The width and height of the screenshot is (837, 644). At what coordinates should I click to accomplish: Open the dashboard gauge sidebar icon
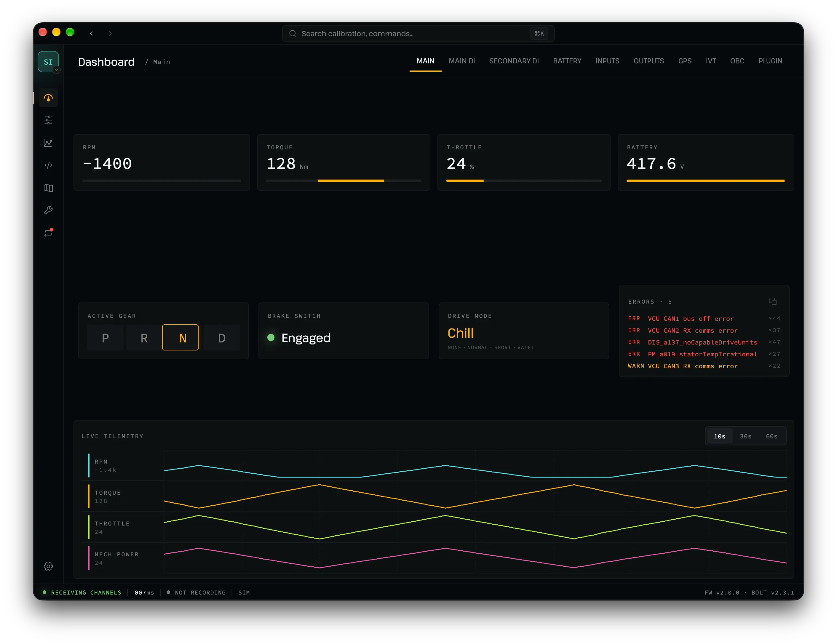pos(48,98)
